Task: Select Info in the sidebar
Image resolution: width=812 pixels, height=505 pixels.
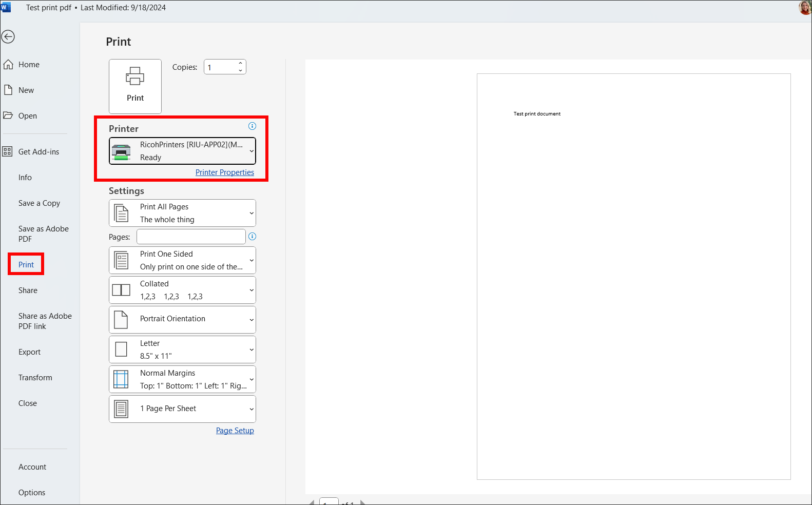Action: [x=25, y=177]
